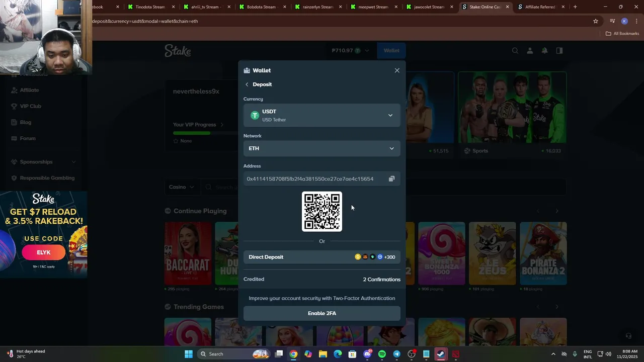Open the live support headset icon

click(628, 335)
